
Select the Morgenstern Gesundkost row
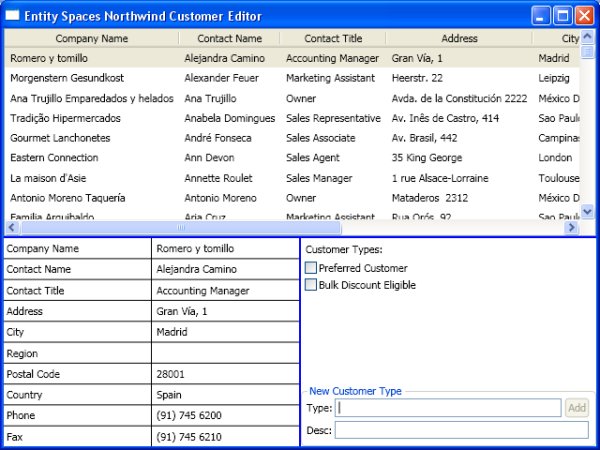[292, 78]
